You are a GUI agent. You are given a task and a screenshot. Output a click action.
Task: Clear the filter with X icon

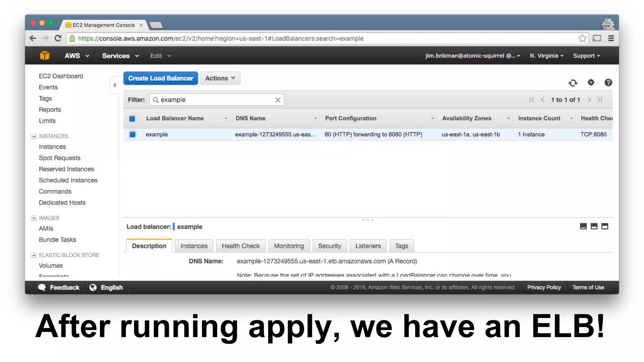click(278, 100)
